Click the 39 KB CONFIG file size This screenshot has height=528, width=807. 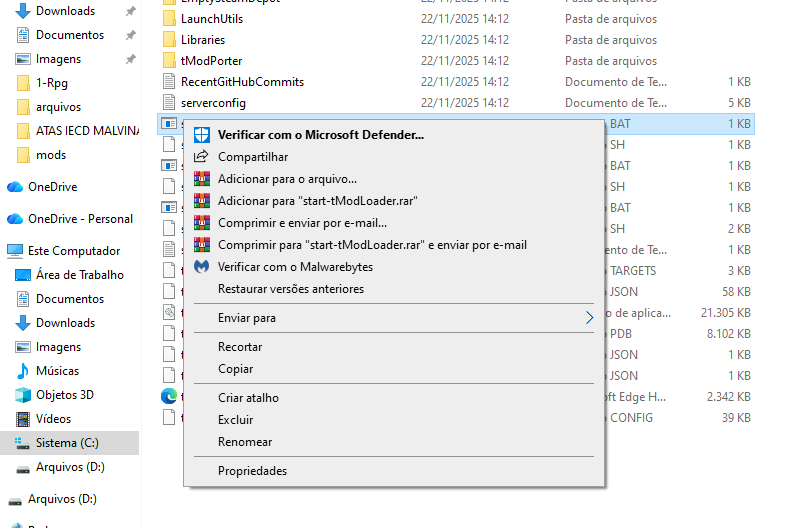[x=736, y=418]
